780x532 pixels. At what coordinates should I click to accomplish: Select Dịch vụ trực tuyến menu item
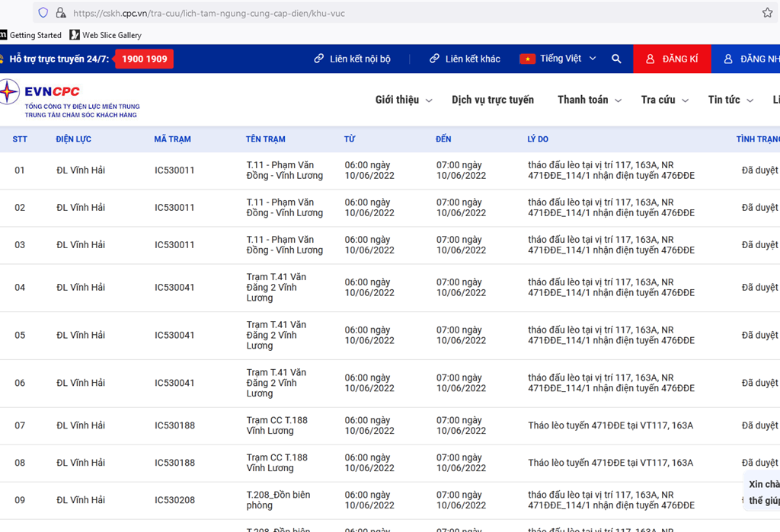(493, 100)
